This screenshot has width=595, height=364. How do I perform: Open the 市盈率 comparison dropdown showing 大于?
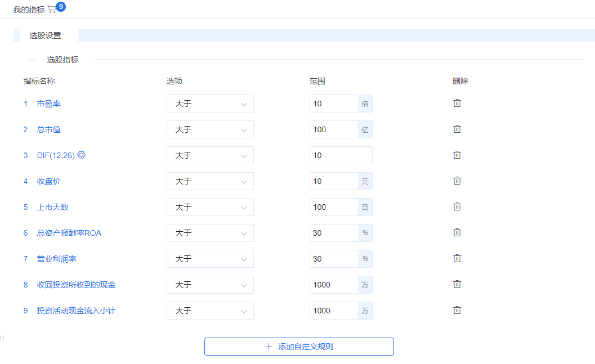click(x=210, y=104)
